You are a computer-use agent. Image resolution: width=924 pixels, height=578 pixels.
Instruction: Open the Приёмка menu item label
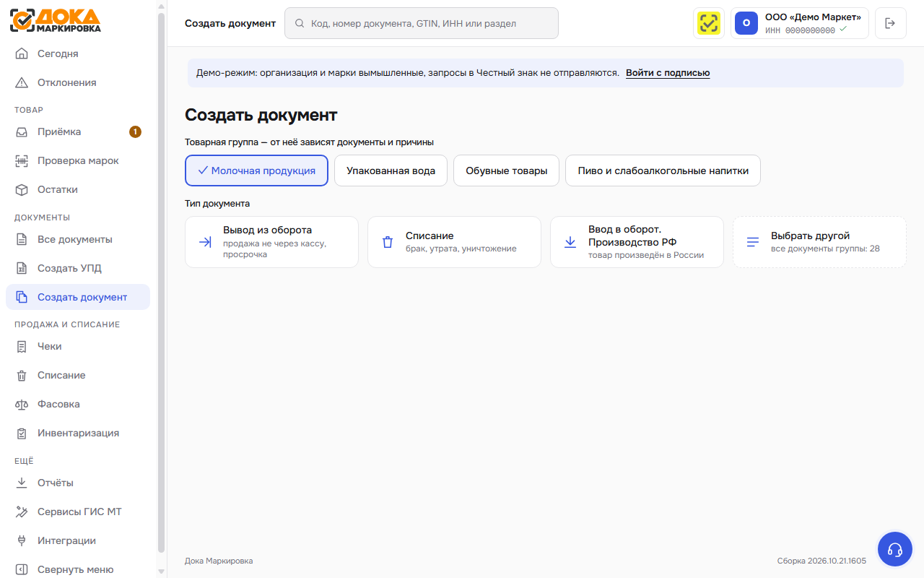pos(59,131)
